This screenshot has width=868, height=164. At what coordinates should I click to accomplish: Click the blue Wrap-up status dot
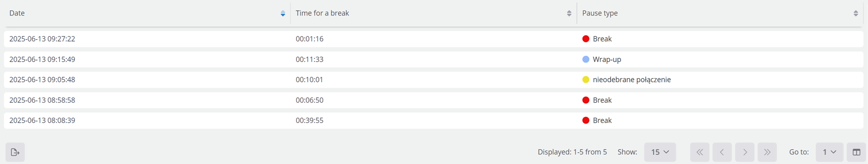(x=586, y=59)
